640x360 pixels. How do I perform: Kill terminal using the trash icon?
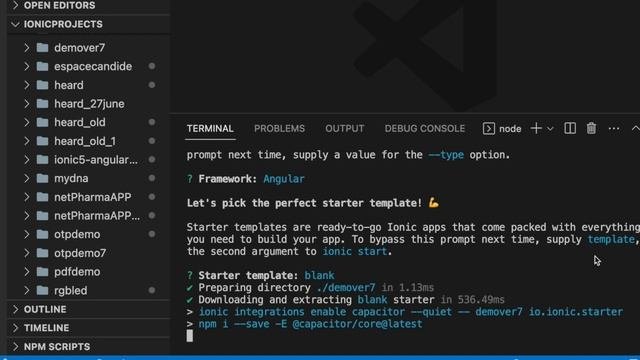(591, 129)
